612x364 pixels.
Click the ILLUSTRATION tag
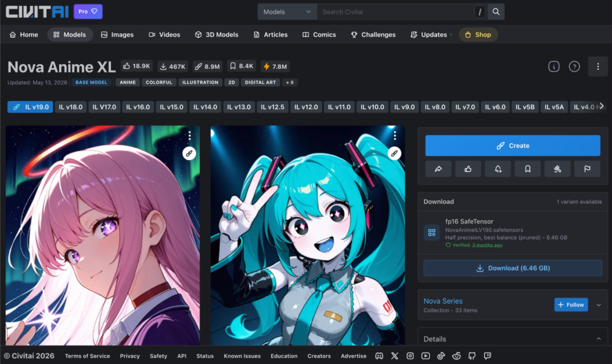click(x=200, y=82)
